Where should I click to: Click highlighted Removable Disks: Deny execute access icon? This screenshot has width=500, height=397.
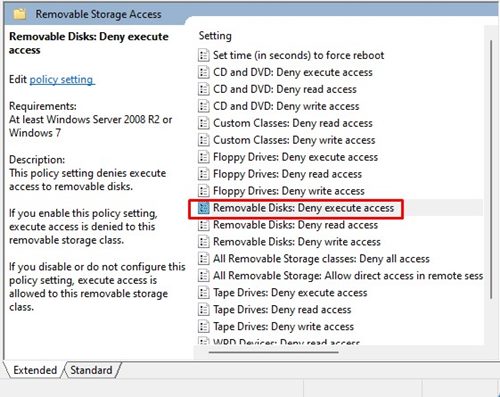click(204, 208)
